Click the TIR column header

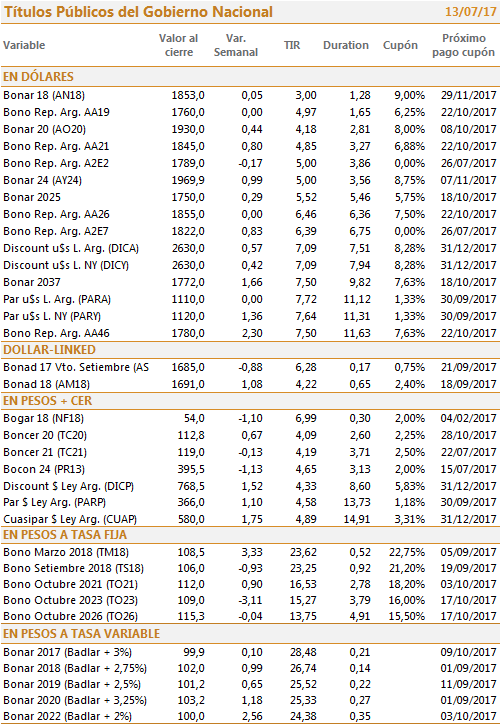click(x=292, y=45)
